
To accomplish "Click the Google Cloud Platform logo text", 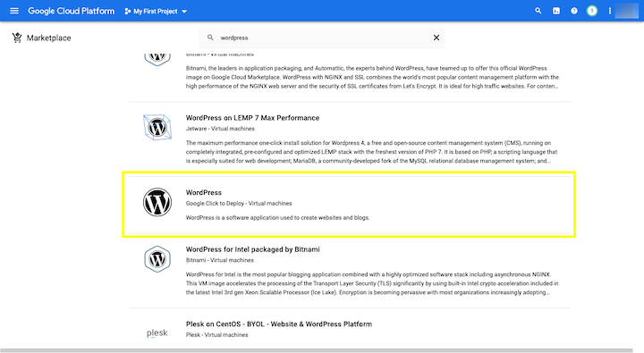I will [x=71, y=11].
